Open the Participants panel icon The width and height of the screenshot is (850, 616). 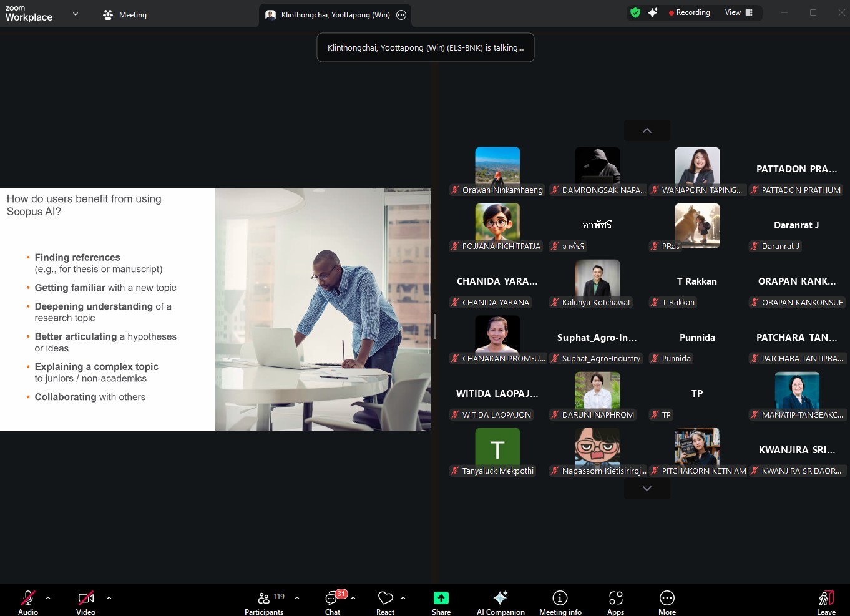(264, 598)
